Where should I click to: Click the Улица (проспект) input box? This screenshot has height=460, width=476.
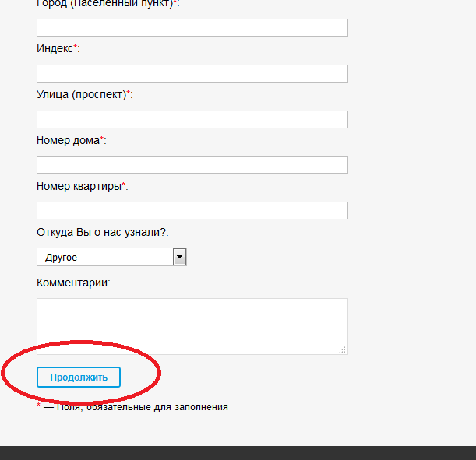(192, 120)
